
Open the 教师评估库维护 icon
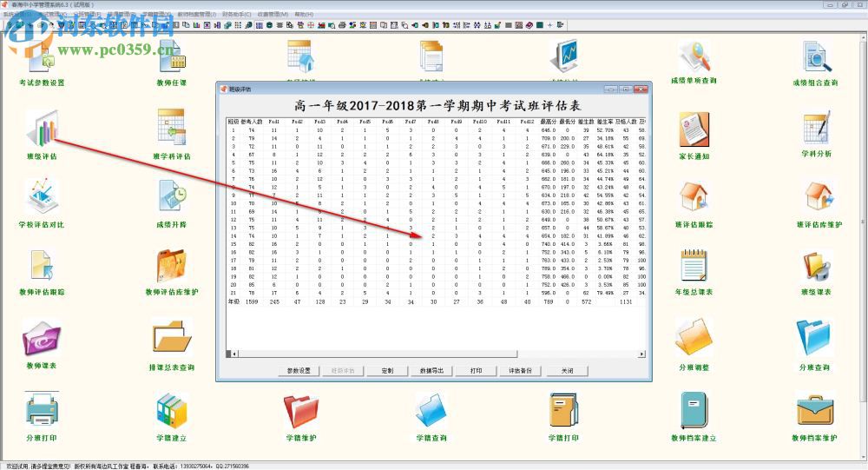point(172,266)
